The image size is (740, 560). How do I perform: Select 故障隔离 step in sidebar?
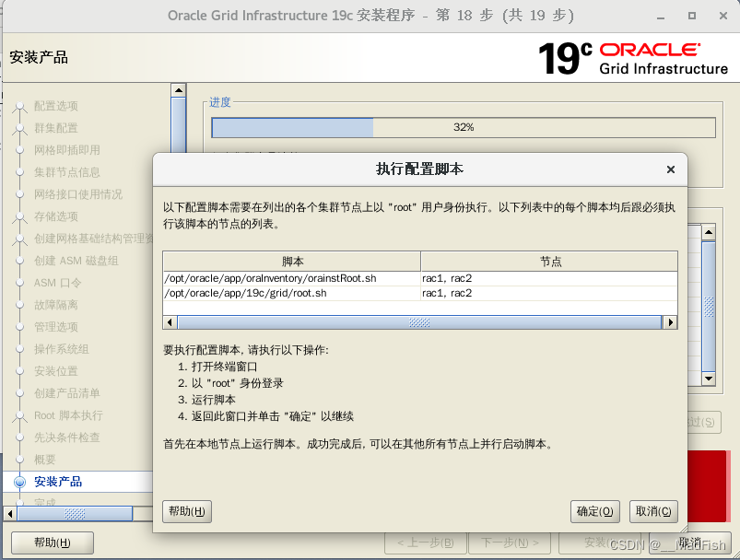point(55,305)
